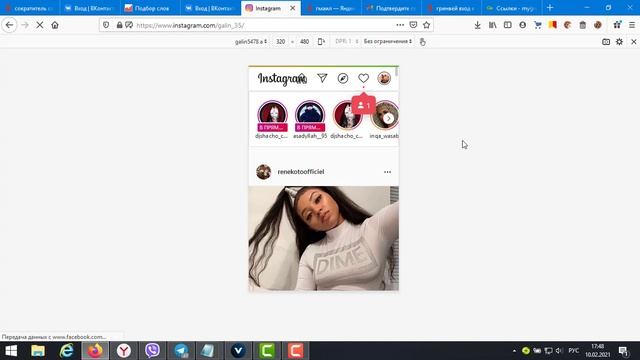The image size is (640, 360).
Task: Close the Instagram browser tab
Action: [x=293, y=8]
